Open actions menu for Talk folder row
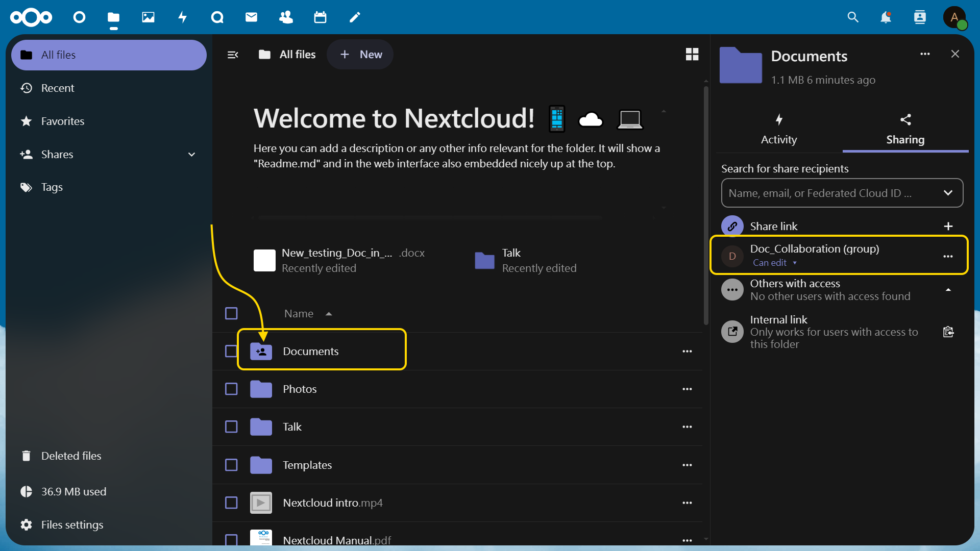 tap(687, 427)
